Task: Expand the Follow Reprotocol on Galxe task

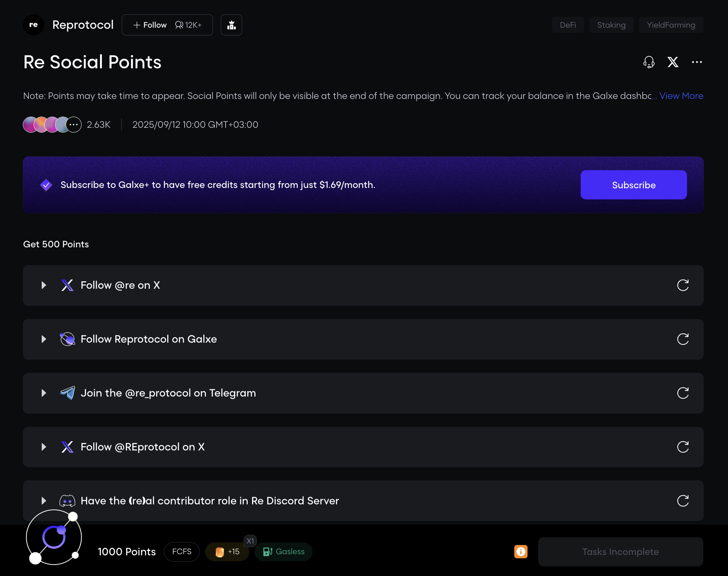Action: point(44,339)
